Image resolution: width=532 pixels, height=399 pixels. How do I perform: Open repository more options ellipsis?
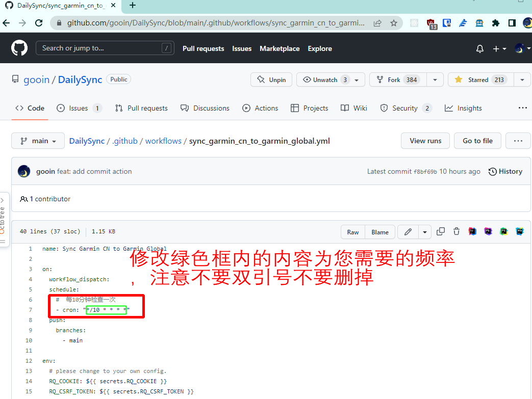tap(522, 108)
